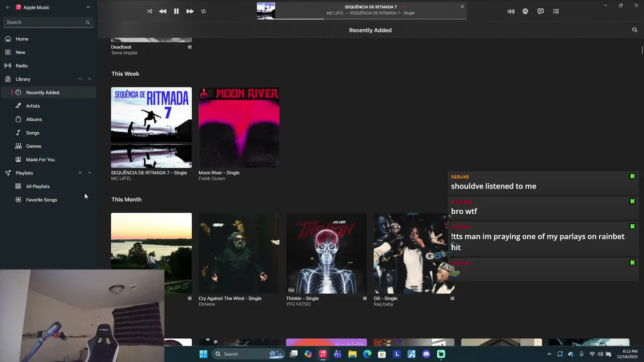Open the Moon River album cover
The height and width of the screenshot is (362, 644).
pos(239,127)
